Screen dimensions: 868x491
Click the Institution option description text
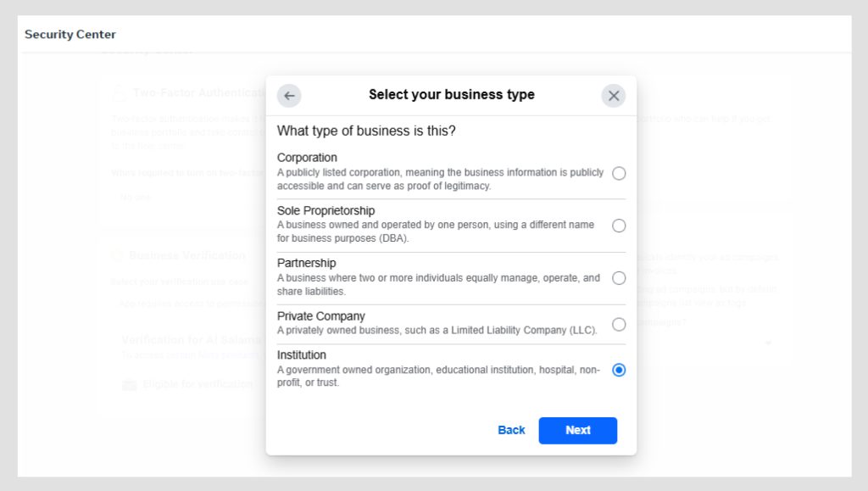pyautogui.click(x=437, y=376)
